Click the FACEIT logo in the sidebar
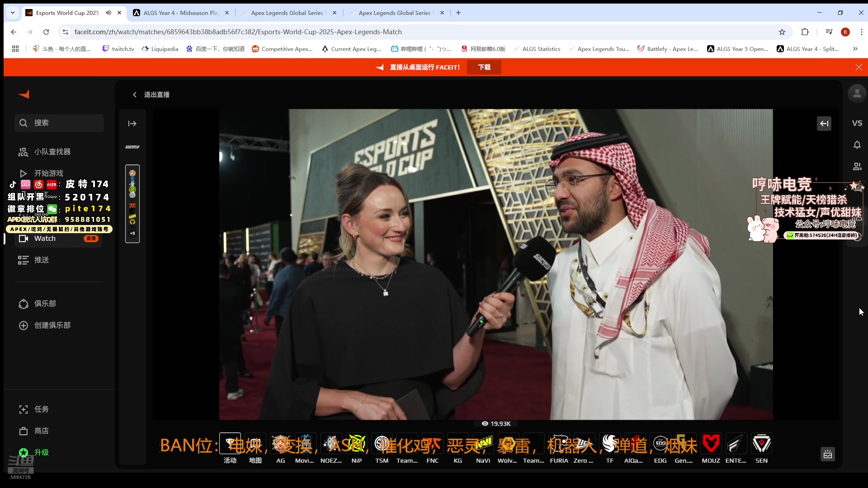This screenshot has width=868, height=488. (x=24, y=94)
